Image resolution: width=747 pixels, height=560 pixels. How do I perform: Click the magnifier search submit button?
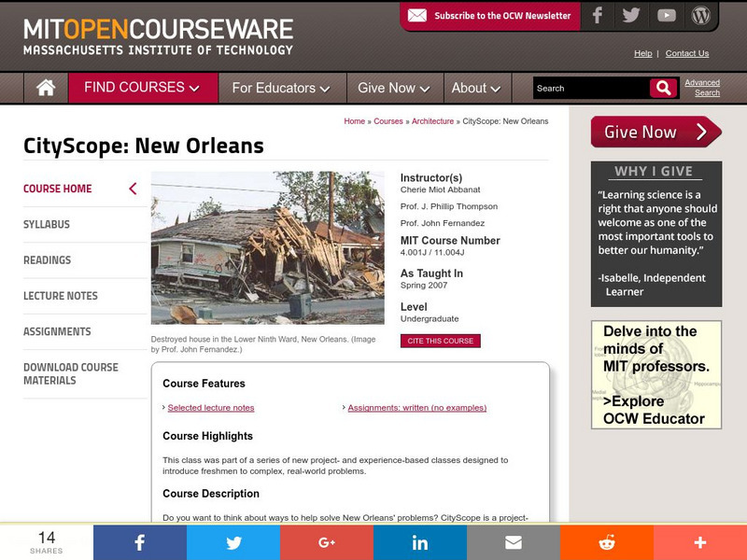(663, 88)
